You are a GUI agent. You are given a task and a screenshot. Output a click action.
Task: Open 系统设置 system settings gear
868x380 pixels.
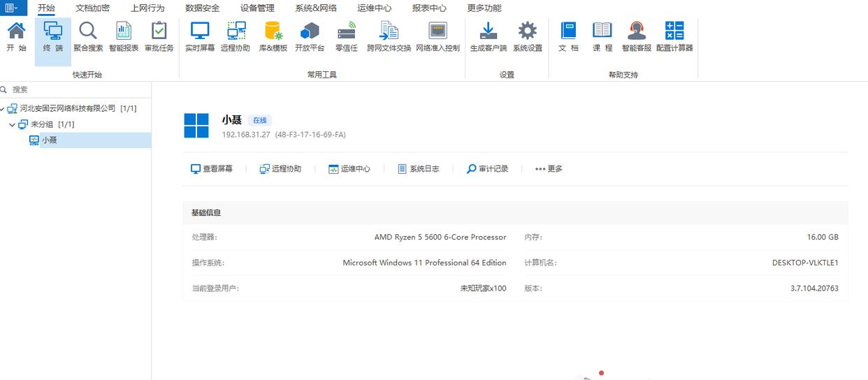tap(527, 36)
